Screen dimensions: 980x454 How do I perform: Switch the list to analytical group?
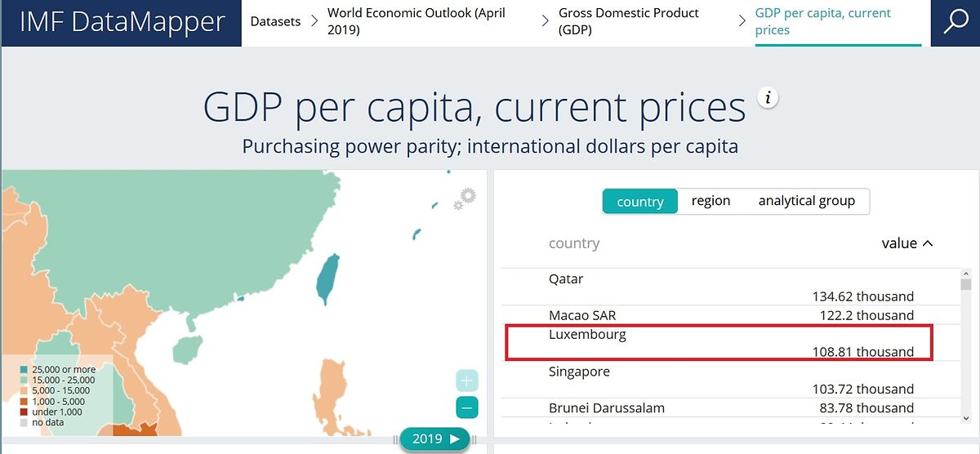coord(806,201)
